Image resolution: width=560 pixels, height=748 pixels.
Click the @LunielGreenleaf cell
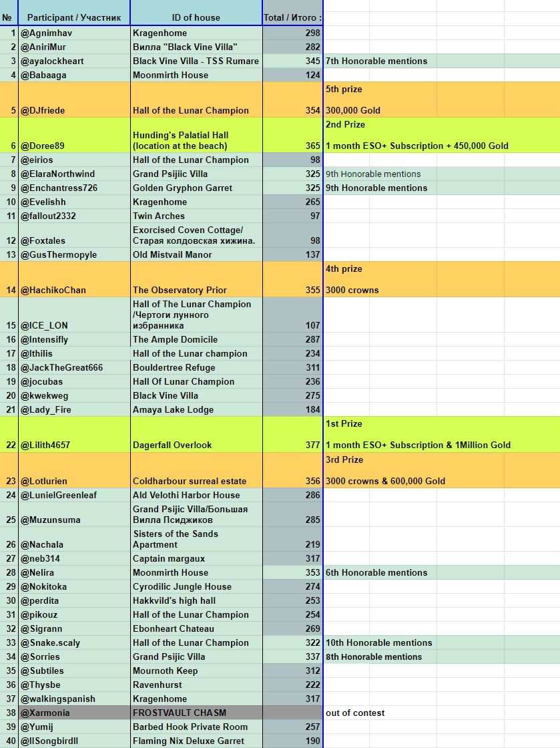[x=74, y=495]
